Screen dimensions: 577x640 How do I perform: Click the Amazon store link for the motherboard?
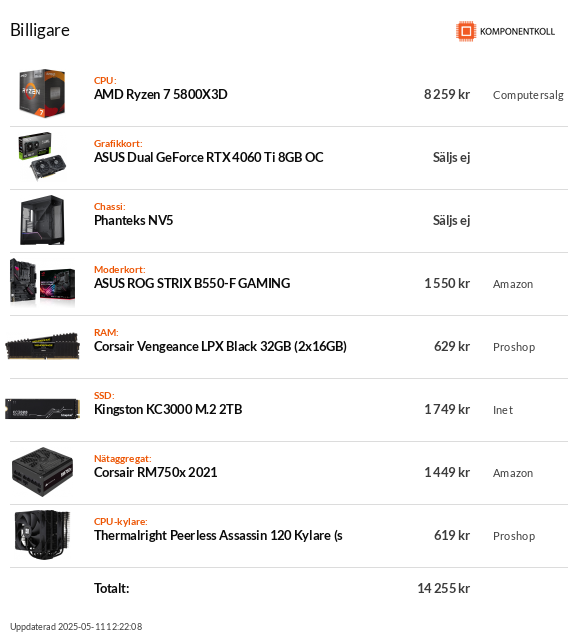513,284
